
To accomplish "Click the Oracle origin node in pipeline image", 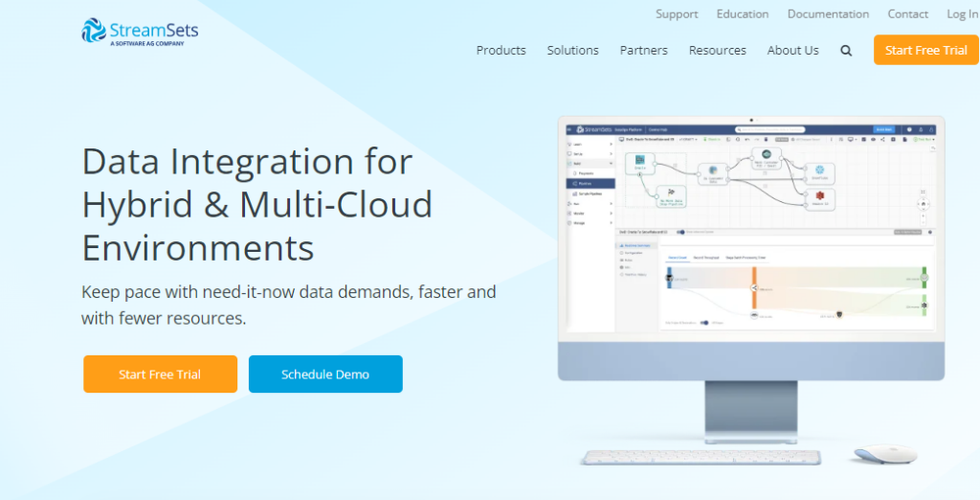I will tap(640, 164).
